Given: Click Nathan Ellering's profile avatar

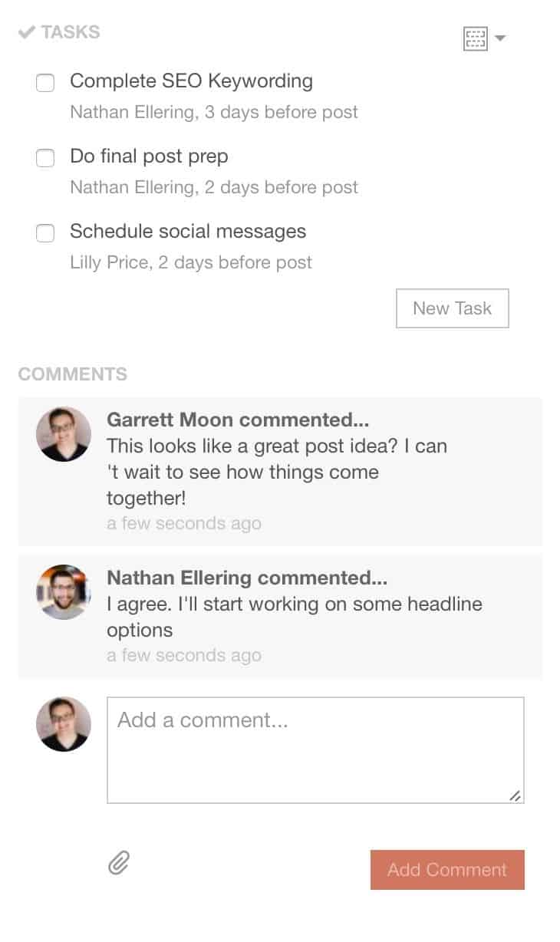Looking at the screenshot, I should click(x=63, y=591).
